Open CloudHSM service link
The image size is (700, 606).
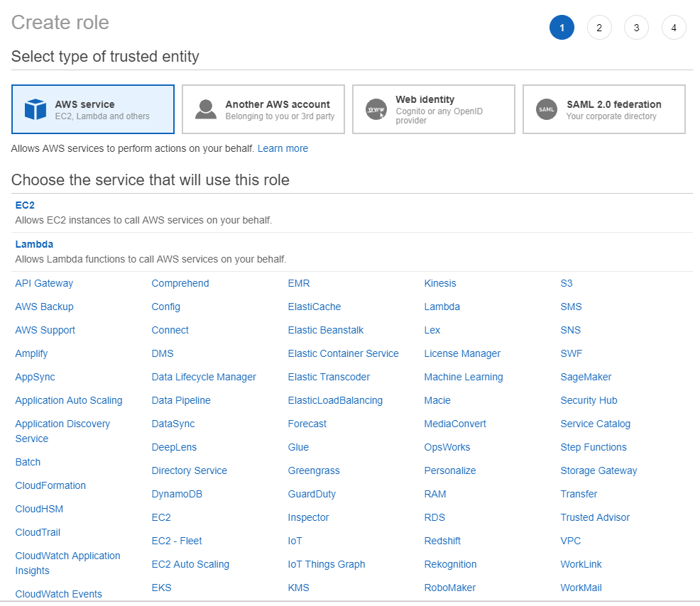tap(39, 509)
